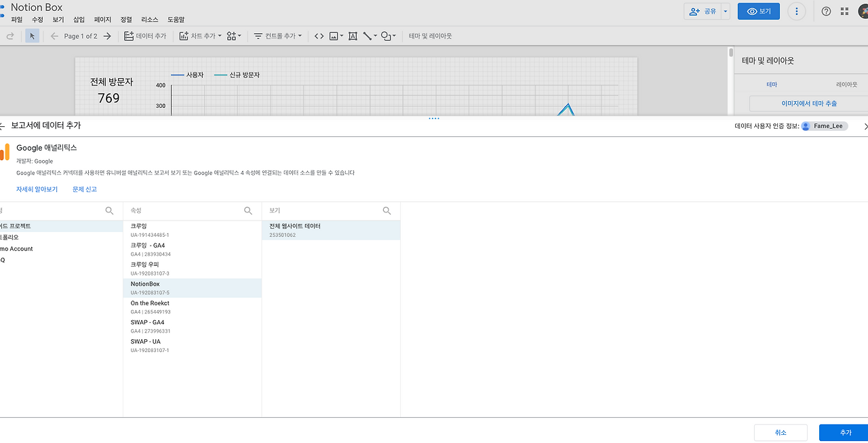Viewport: 868px width, 443px height.
Task: Select the On the Roekct property
Action: pyautogui.click(x=193, y=307)
